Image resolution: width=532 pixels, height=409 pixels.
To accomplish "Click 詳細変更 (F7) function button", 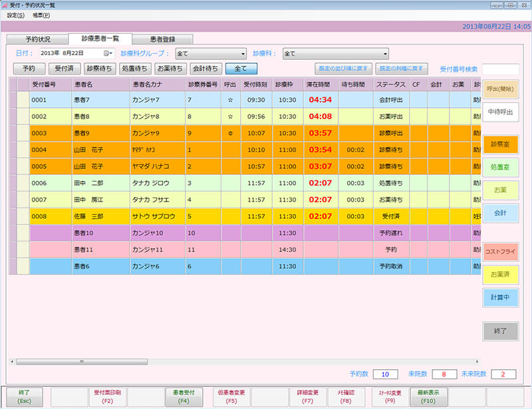I will [308, 397].
